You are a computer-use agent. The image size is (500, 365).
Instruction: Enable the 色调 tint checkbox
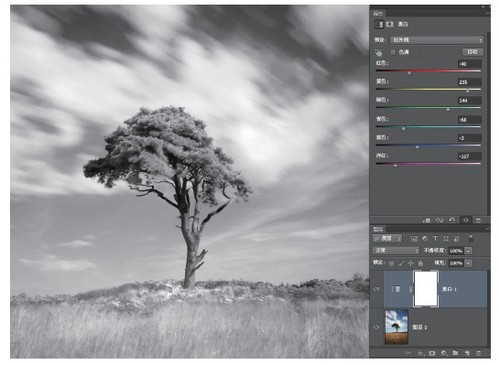click(x=393, y=52)
